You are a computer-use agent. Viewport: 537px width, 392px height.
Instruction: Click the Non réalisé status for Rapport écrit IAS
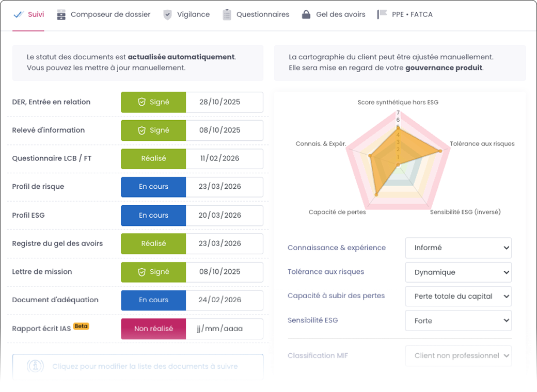(x=153, y=329)
